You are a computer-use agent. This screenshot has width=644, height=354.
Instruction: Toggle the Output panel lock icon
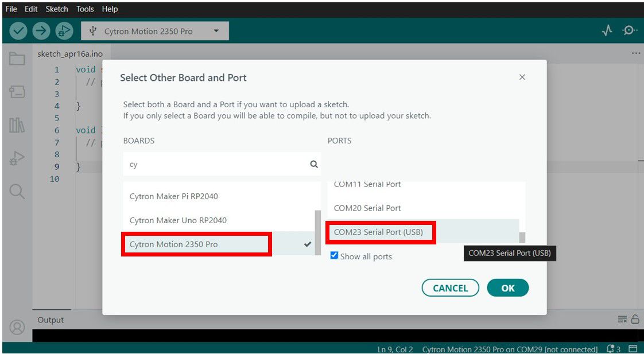coord(635,320)
